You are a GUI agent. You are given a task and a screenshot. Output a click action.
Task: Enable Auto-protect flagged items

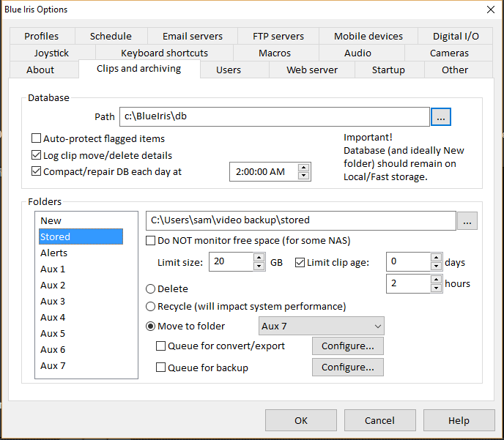point(37,138)
